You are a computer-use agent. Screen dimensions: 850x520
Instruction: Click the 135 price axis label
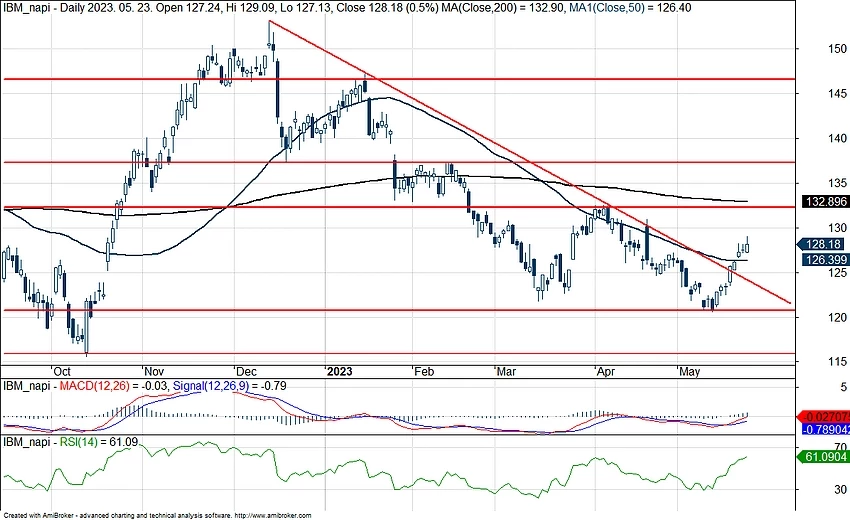coord(837,183)
